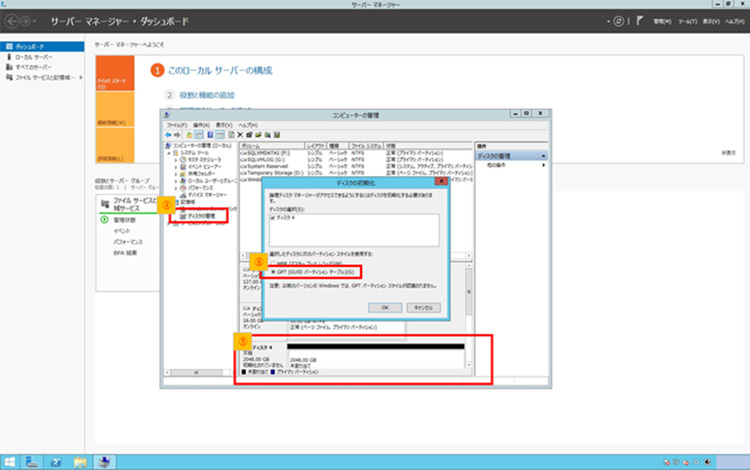Collapse the ディスクの管理 actions section
This screenshot has height=470, width=750.
tap(544, 155)
